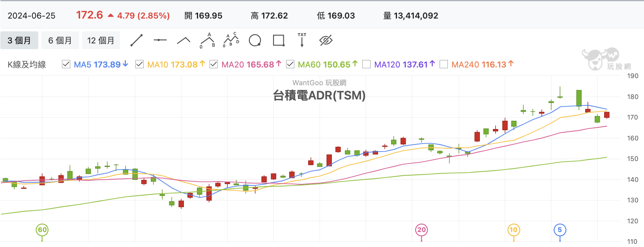Select the horizontal line drawing tool
Image resolution: width=644 pixels, height=247 pixels.
point(160,40)
